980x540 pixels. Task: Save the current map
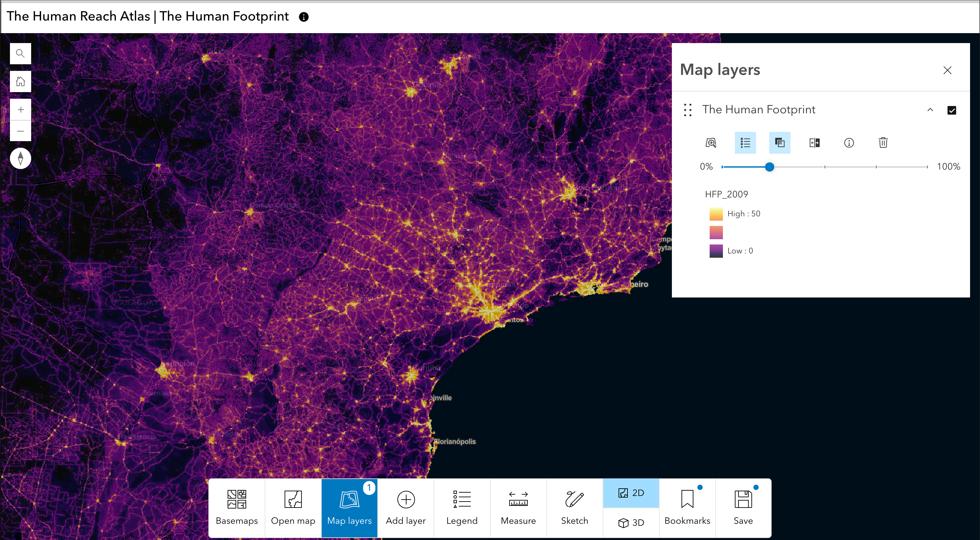[x=742, y=508]
